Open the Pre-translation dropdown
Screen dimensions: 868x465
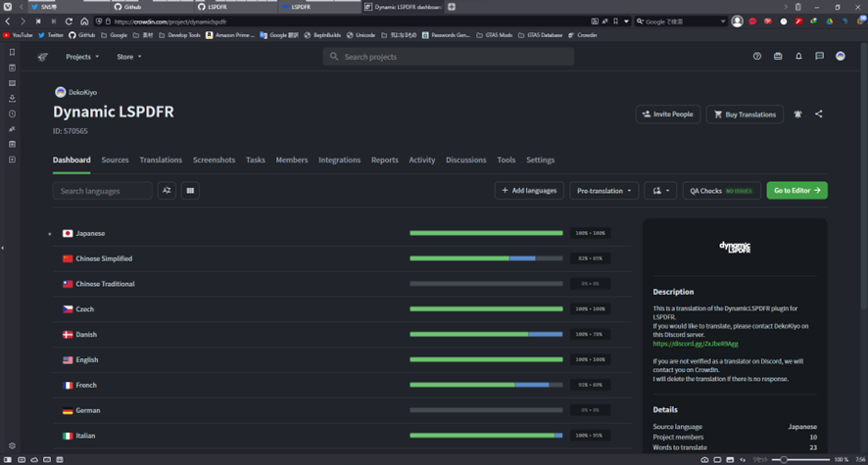[x=603, y=190]
